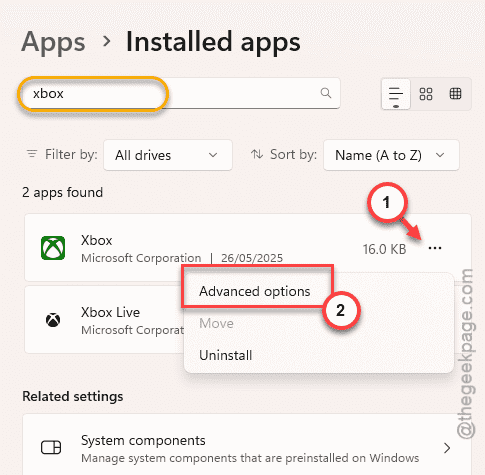Select Advanced options from context menu
Viewport: 485px width, 475px height.
click(255, 291)
